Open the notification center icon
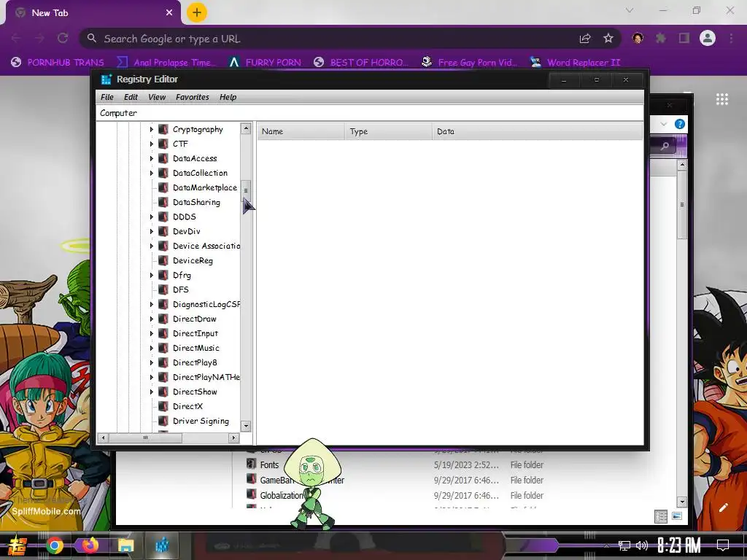 pyautogui.click(x=723, y=545)
